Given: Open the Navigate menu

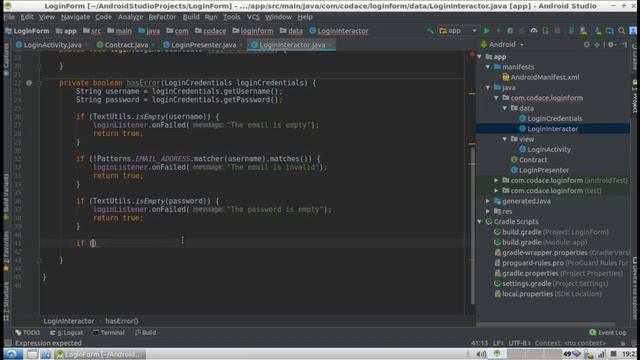Looking at the screenshot, I should [75, 17].
